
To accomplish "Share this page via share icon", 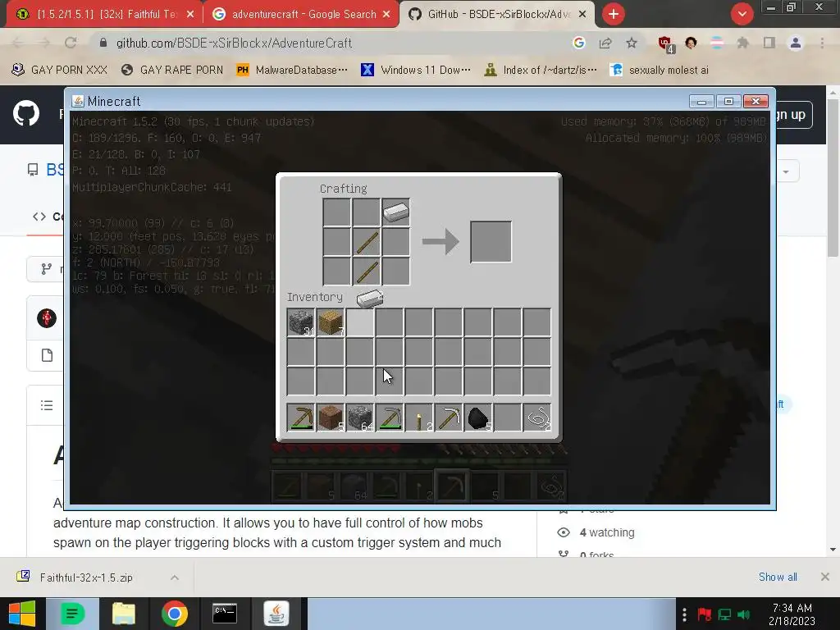I will (x=605, y=43).
